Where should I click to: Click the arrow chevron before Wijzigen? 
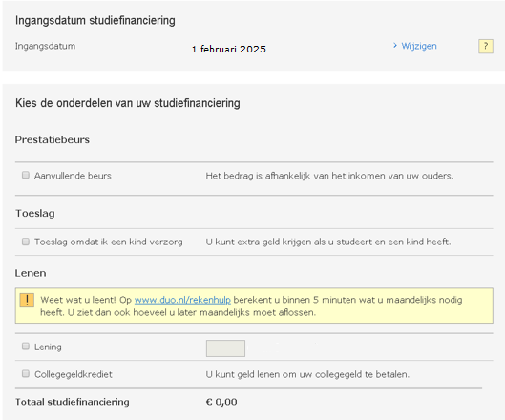tap(395, 46)
